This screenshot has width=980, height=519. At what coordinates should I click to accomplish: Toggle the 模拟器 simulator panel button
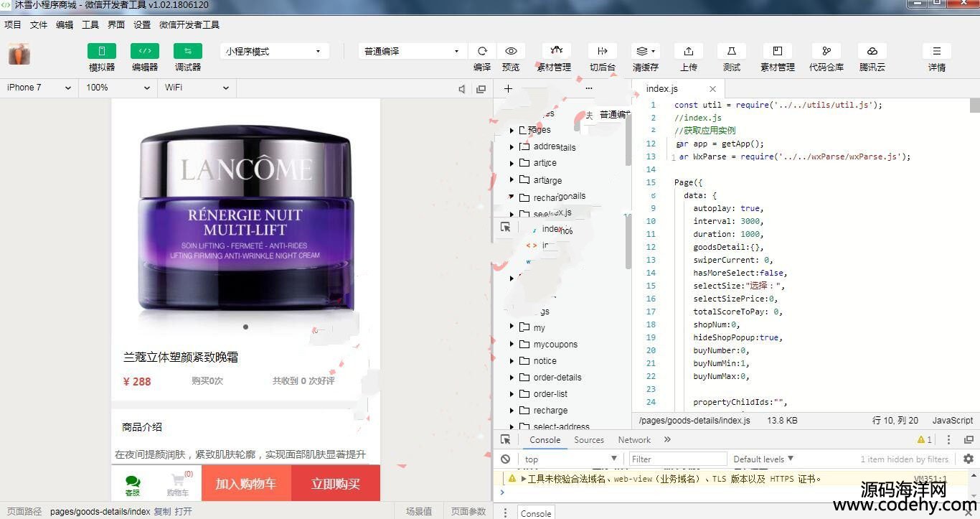[102, 51]
